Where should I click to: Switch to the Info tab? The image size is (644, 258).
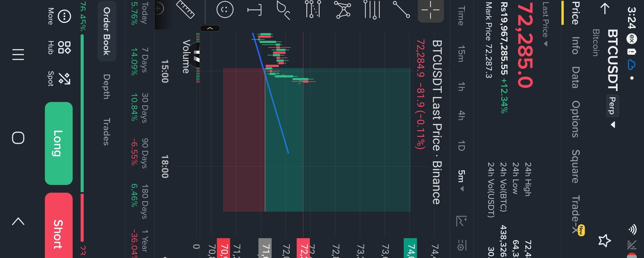click(575, 45)
